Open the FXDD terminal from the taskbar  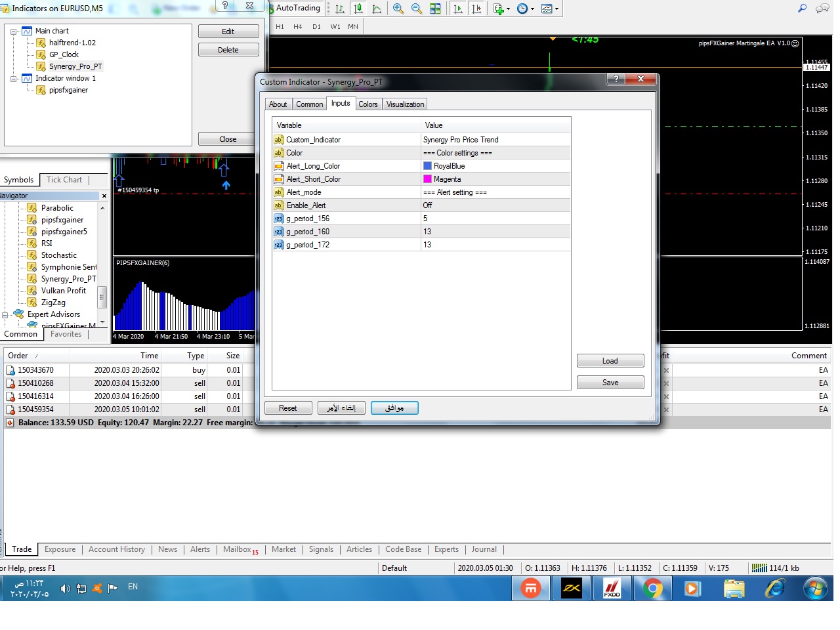612,588
